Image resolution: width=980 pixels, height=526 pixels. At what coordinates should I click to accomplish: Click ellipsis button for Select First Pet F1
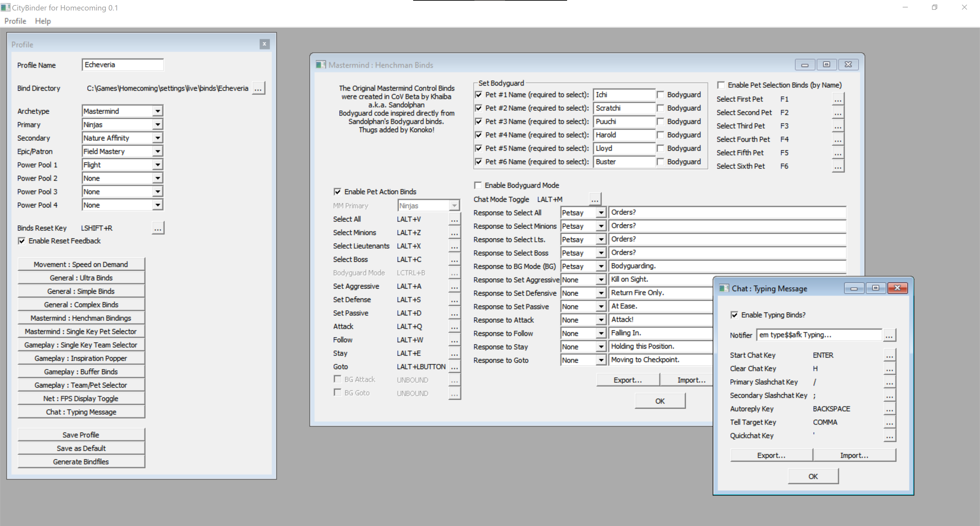click(837, 99)
